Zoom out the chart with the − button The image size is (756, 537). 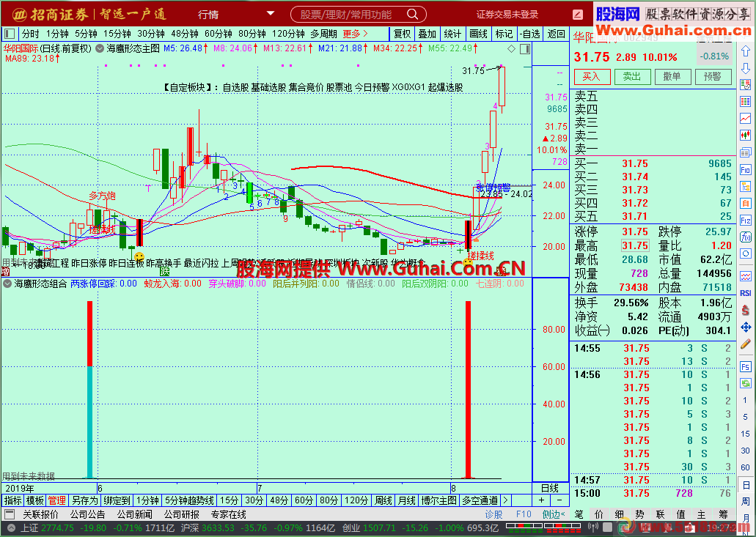coord(559,500)
